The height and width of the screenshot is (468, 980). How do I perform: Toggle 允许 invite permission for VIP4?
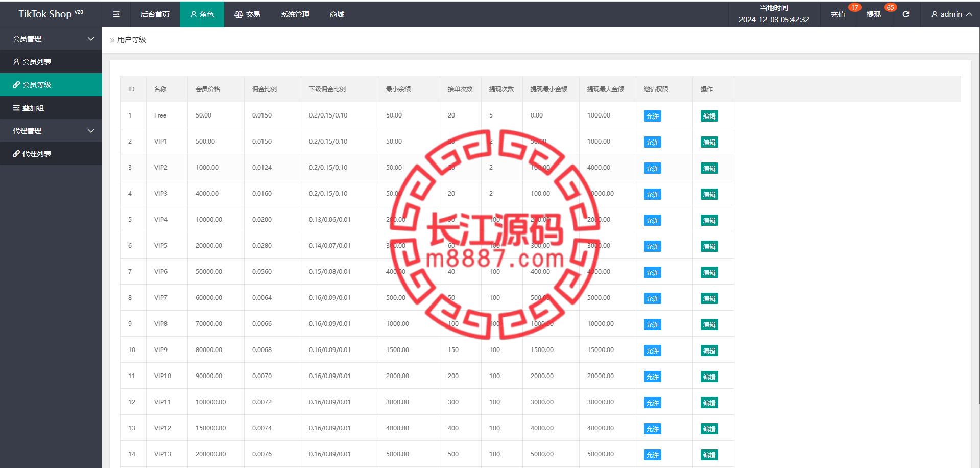(653, 220)
